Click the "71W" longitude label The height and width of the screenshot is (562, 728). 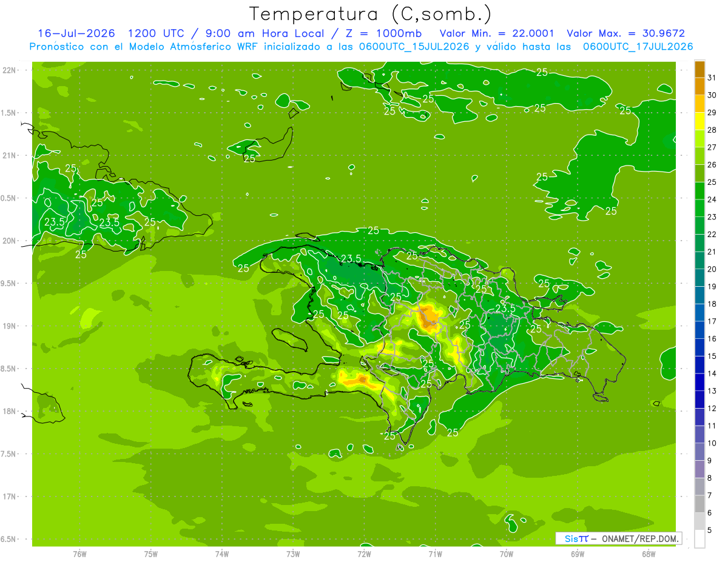point(435,554)
